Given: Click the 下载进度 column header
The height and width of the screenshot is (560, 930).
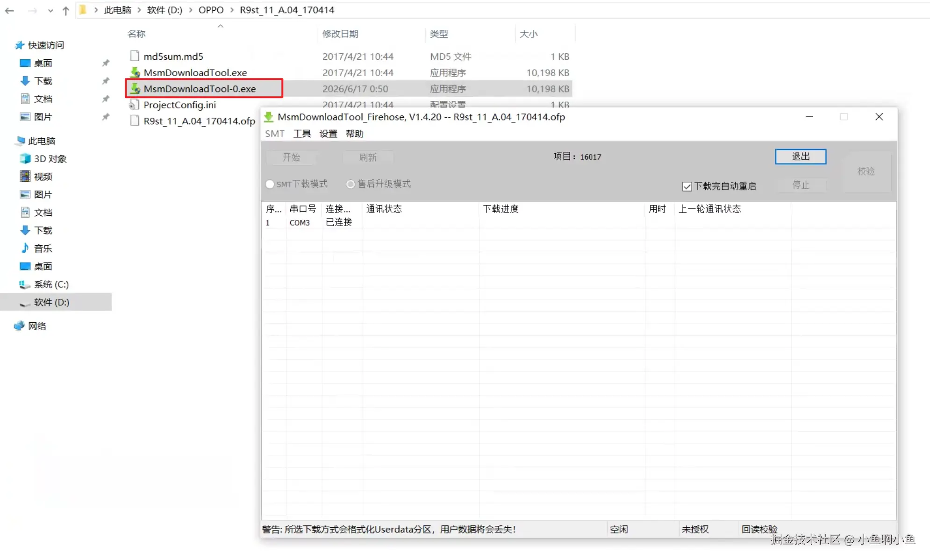Looking at the screenshot, I should point(501,209).
